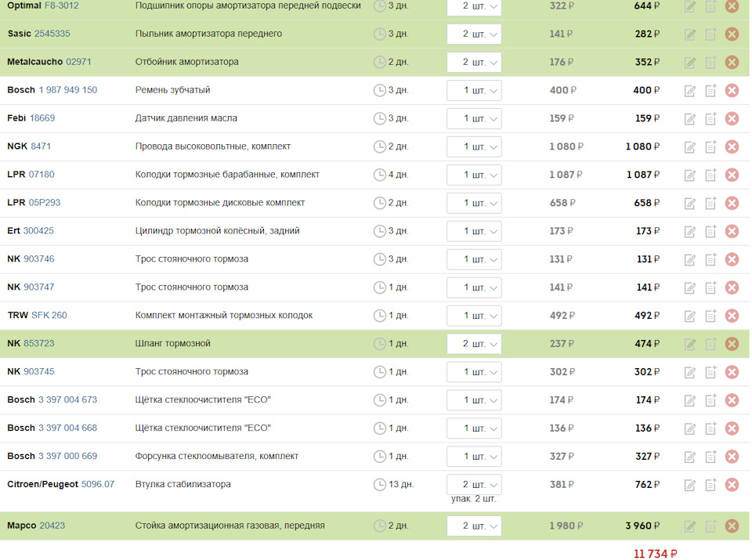Select 'Отбойник амортизатора' description

pyautogui.click(x=186, y=62)
